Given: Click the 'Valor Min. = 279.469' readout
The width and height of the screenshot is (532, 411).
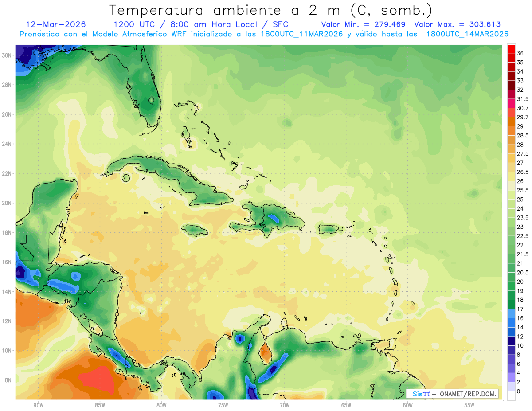Looking at the screenshot, I should pos(364,24).
